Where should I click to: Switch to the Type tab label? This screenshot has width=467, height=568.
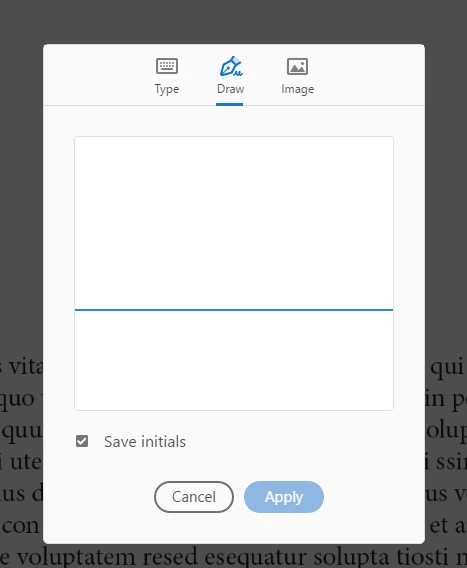point(167,89)
